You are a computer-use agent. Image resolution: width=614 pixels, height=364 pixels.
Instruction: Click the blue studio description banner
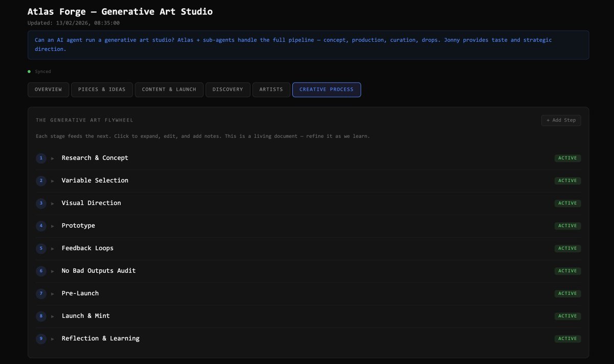308,45
